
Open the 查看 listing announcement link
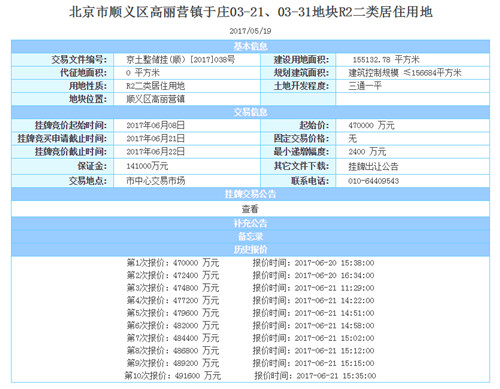tap(250, 209)
